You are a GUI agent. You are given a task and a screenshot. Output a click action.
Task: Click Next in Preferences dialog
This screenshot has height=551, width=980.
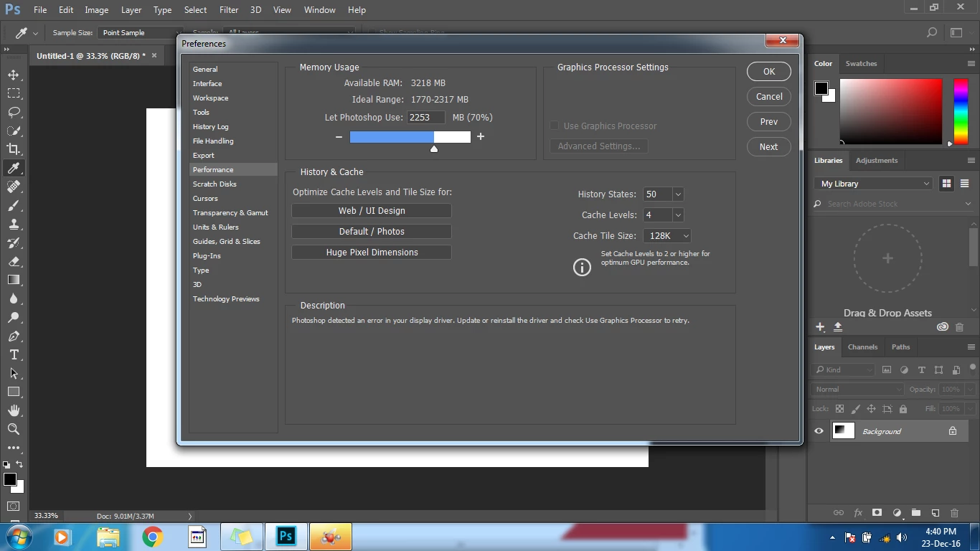(769, 147)
